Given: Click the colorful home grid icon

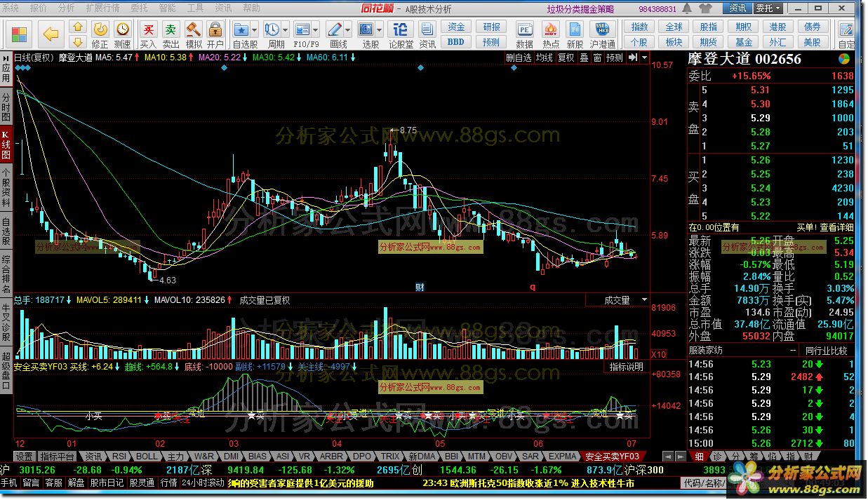Looking at the screenshot, I should click(x=19, y=34).
